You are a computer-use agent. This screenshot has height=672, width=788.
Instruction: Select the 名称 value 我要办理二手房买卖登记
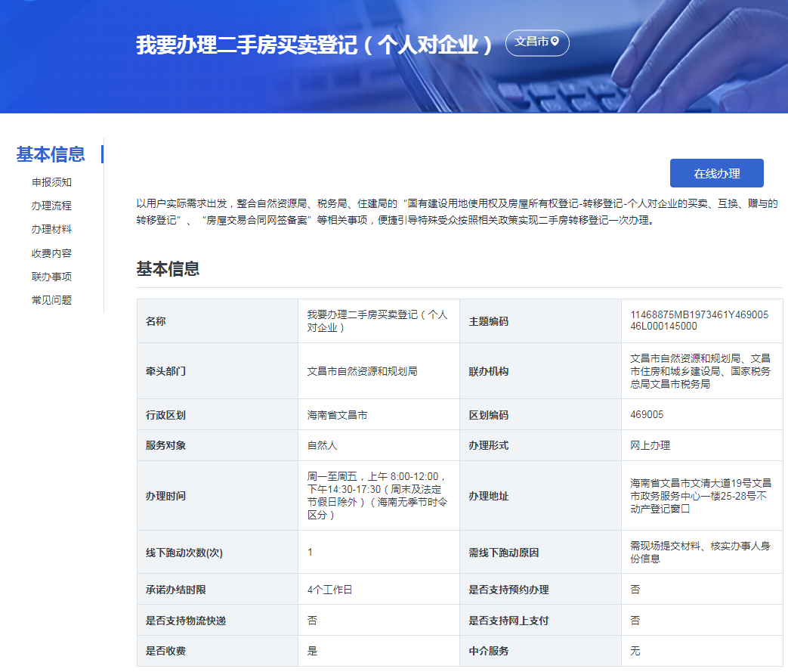click(378, 321)
